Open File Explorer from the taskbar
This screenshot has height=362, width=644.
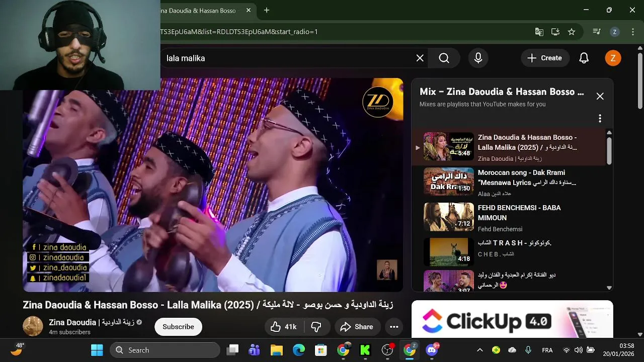click(277, 350)
